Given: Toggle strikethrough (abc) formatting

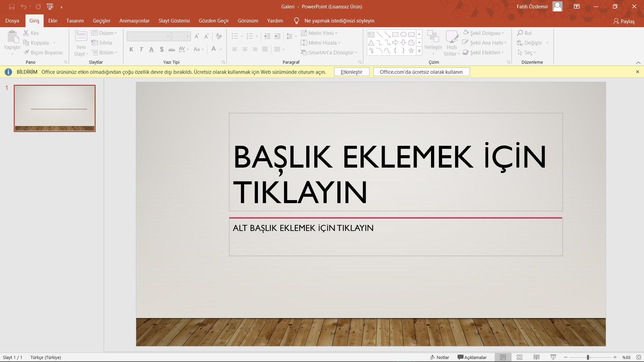Looking at the screenshot, I should click(172, 49).
